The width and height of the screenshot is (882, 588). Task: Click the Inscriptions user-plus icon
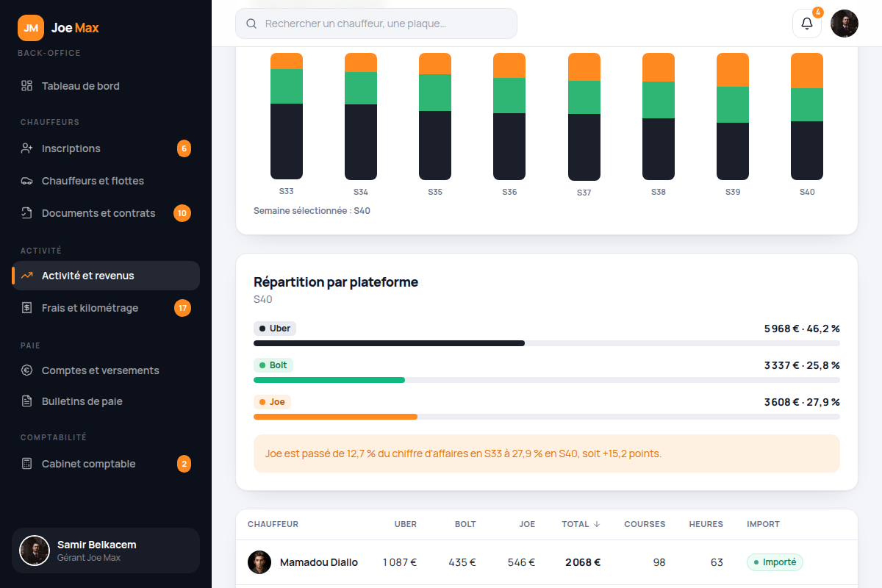pos(26,148)
